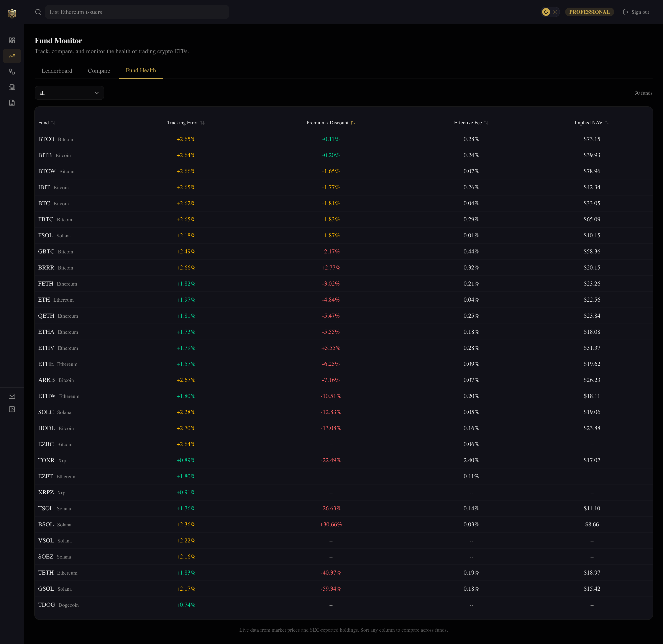This screenshot has height=644, width=663.
Task: Click the +2.70% tracking error for HODL
Action: click(x=186, y=428)
